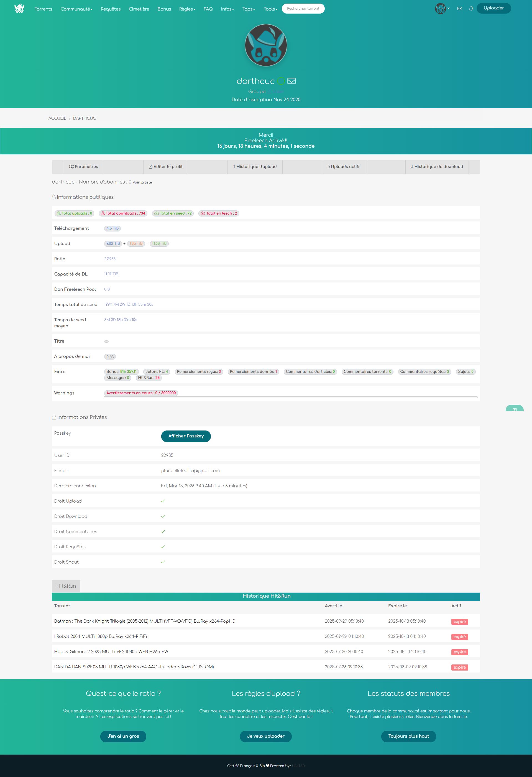
Task: Expand the Règles dropdown
Action: tap(187, 9)
